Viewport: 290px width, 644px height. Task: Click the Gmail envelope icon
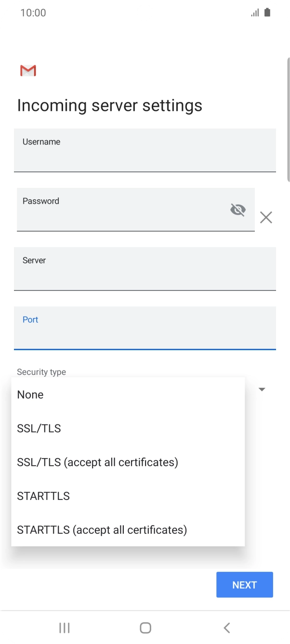(27, 70)
